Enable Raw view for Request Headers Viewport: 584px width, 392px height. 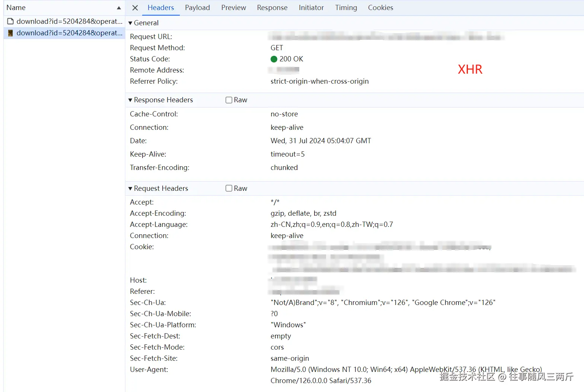click(x=229, y=189)
